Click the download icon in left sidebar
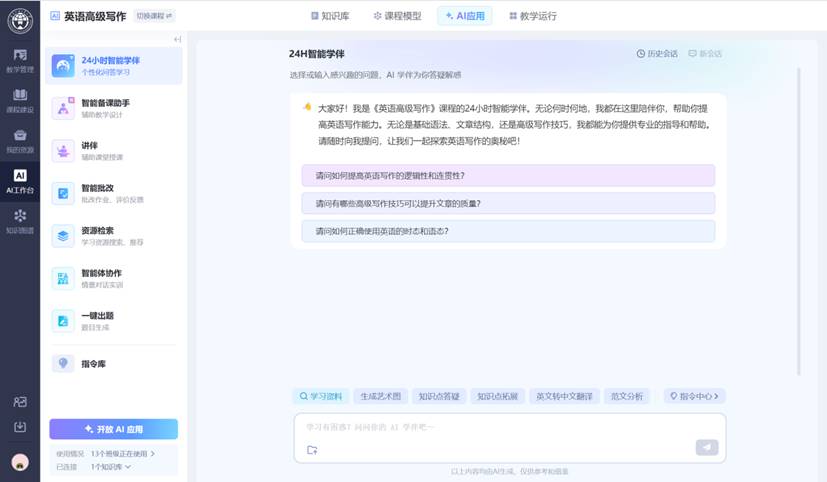 click(19, 427)
